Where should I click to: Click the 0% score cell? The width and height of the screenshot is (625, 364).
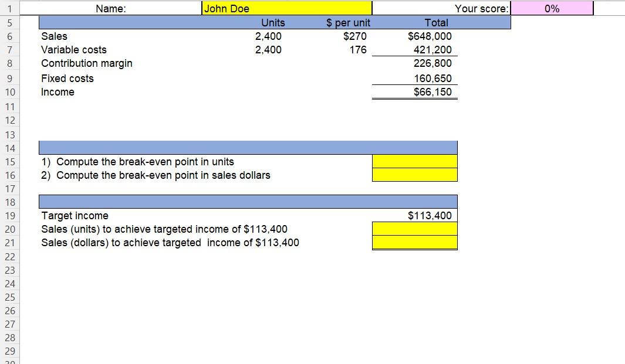(552, 8)
